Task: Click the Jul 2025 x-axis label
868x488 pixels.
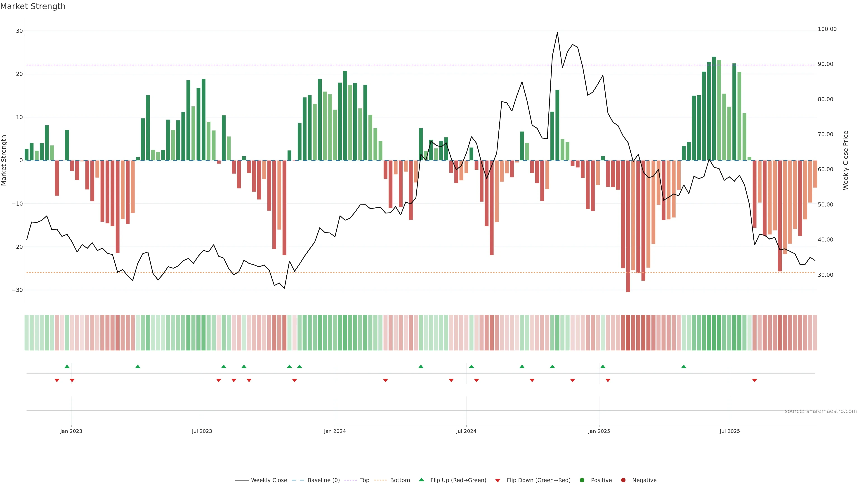Action: 729,431
